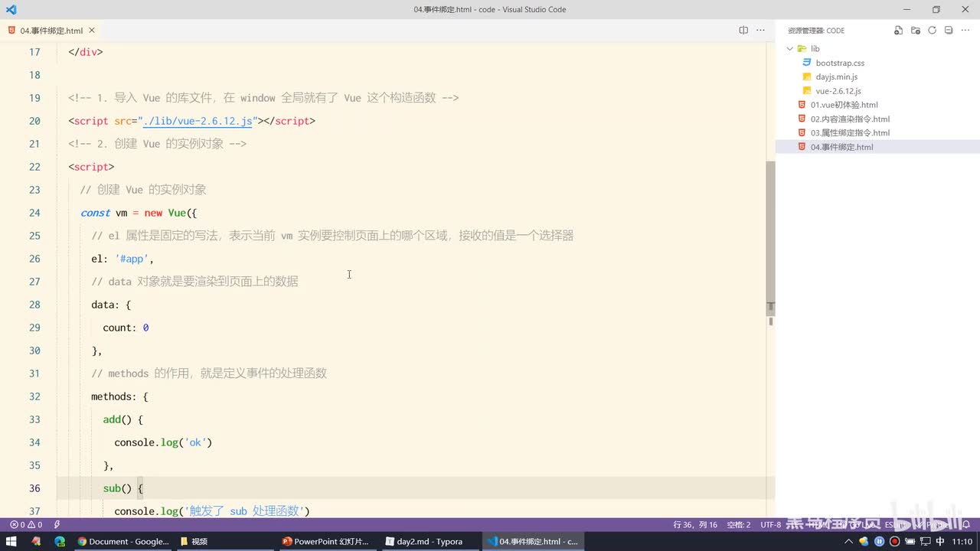
Task: Click the VS Code logo menu icon
Action: coord(11,9)
